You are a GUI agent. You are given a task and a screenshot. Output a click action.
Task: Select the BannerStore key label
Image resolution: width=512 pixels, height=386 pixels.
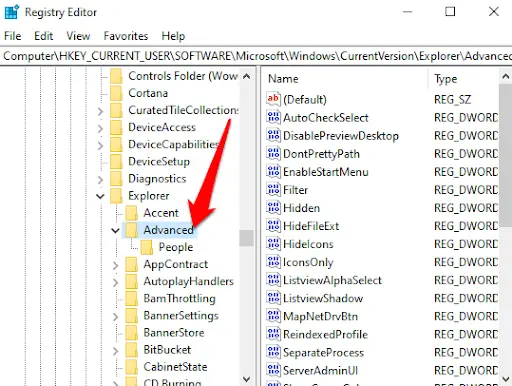pos(174,333)
